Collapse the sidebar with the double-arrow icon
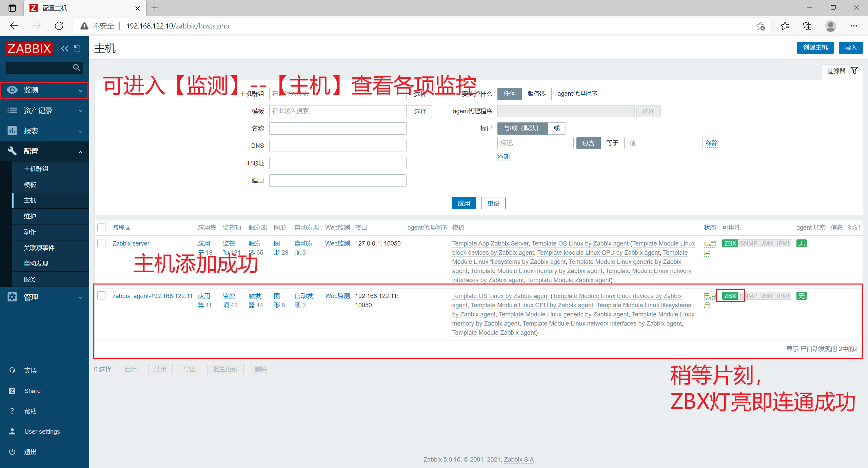Screen dimensions: 868x468 64,48
